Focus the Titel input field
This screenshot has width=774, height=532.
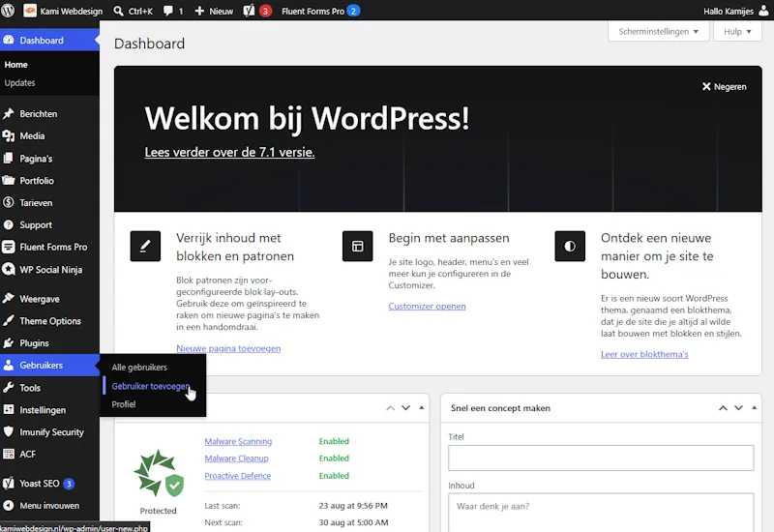point(601,458)
